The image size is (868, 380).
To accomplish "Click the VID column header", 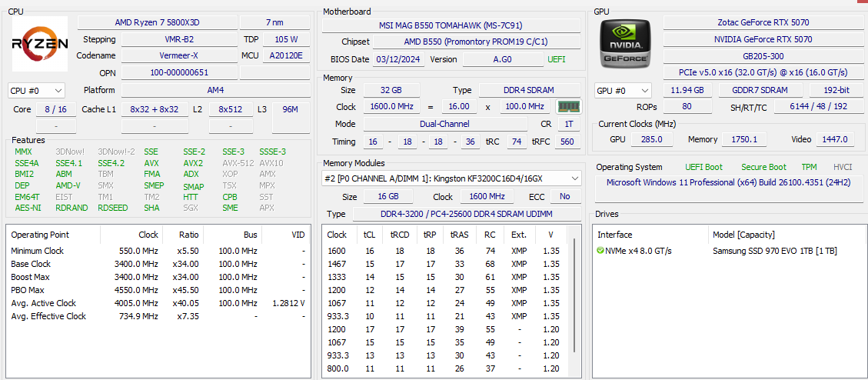I will pos(286,235).
